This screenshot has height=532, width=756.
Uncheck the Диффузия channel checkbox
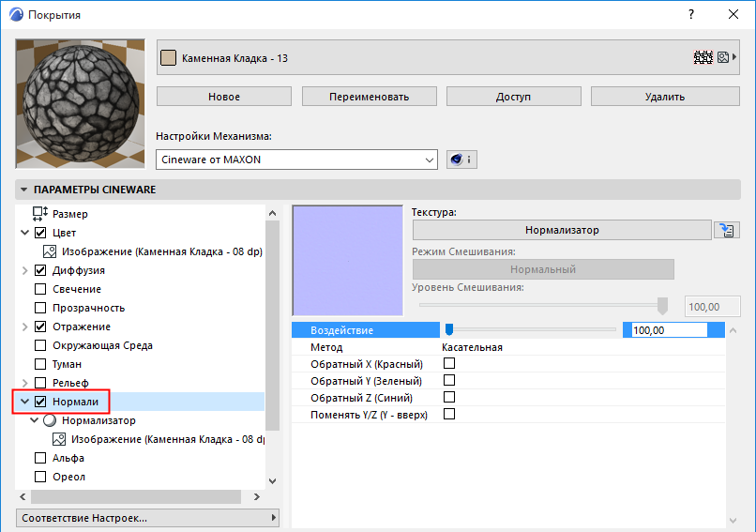40,270
